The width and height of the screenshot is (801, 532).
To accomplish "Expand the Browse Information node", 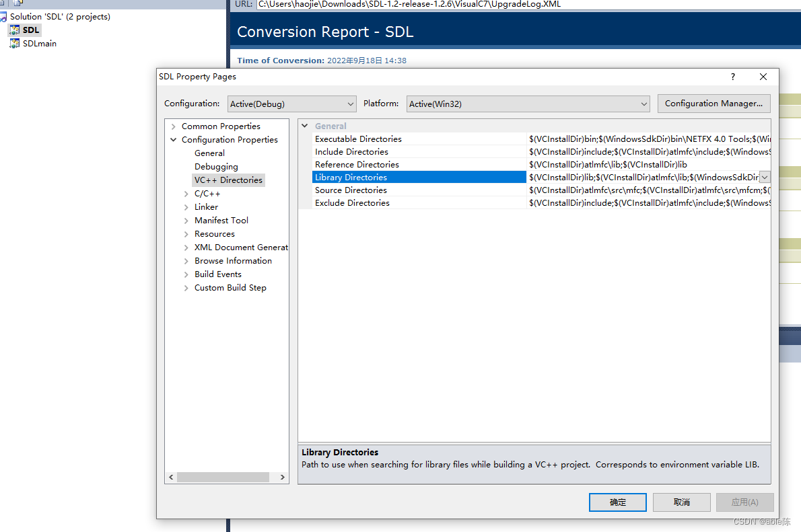I will coord(186,261).
